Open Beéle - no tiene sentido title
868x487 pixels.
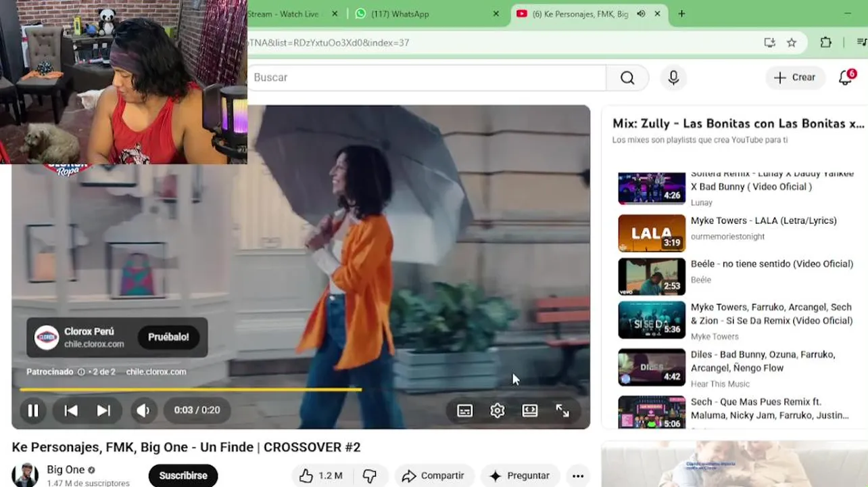click(772, 264)
